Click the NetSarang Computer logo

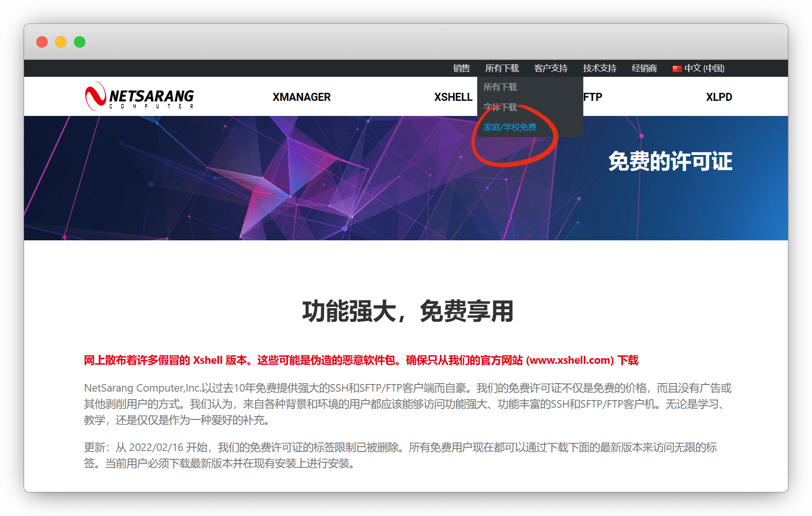click(x=139, y=97)
